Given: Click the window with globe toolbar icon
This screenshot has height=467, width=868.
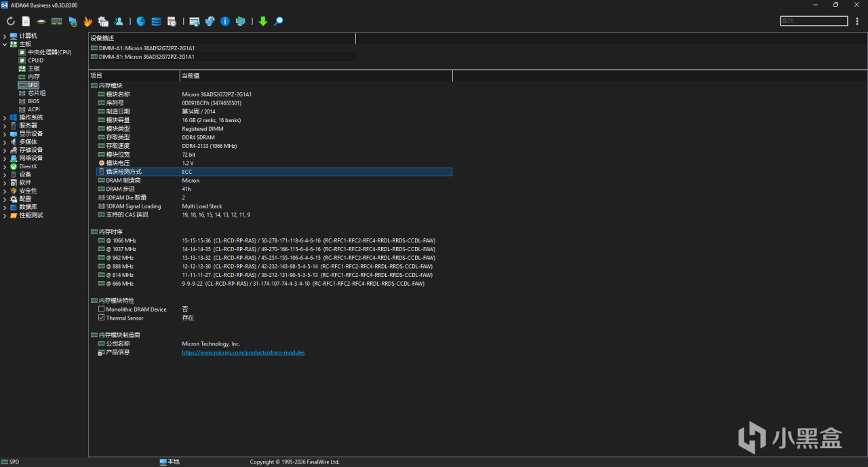Looking at the screenshot, I should click(x=195, y=21).
